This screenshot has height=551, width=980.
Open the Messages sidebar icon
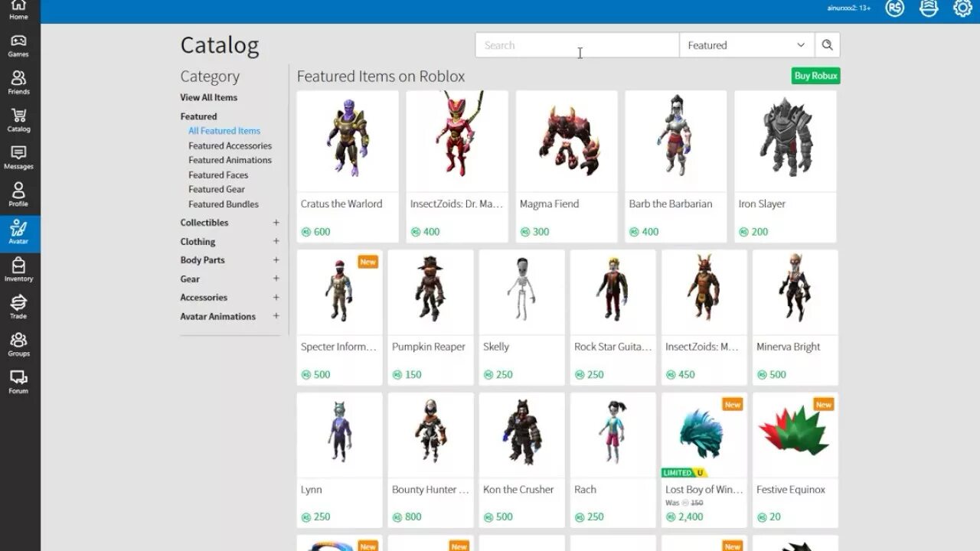[x=18, y=158]
